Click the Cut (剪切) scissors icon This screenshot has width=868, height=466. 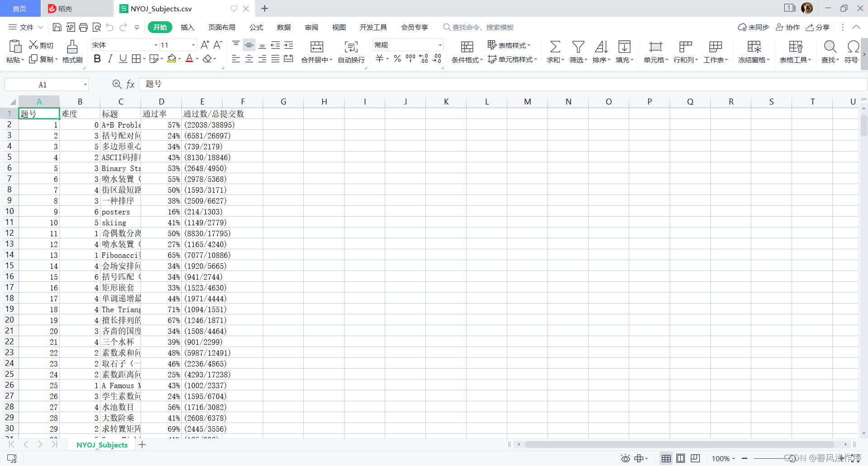point(33,45)
